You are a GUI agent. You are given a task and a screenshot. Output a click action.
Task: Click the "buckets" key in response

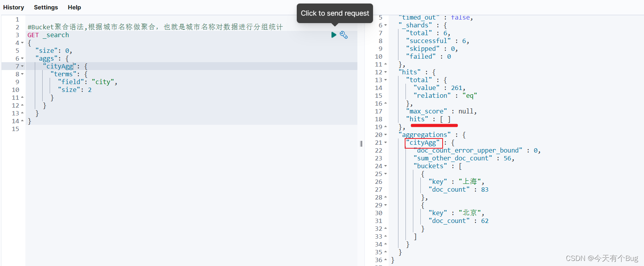pyautogui.click(x=430, y=166)
